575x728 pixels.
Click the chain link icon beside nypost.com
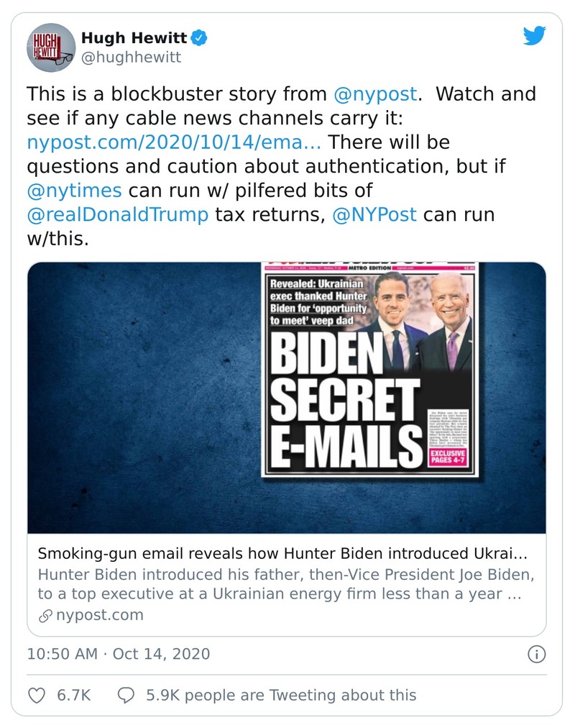(45, 615)
